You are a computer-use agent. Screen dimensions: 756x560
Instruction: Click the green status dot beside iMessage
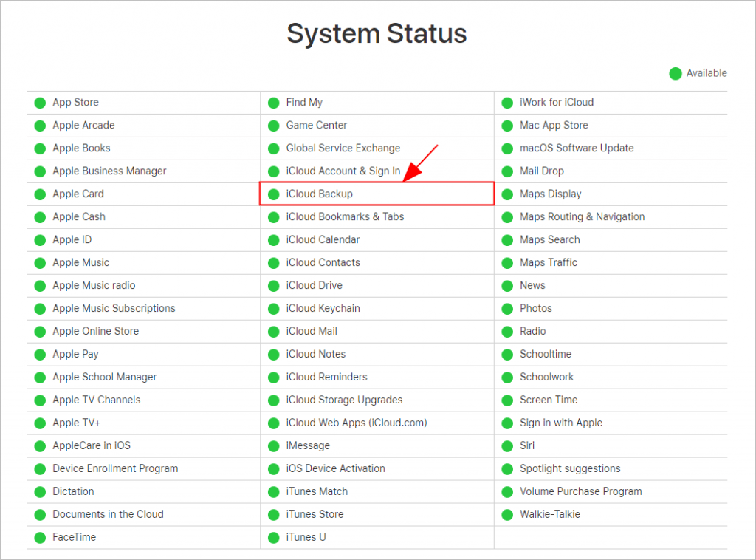point(274,446)
